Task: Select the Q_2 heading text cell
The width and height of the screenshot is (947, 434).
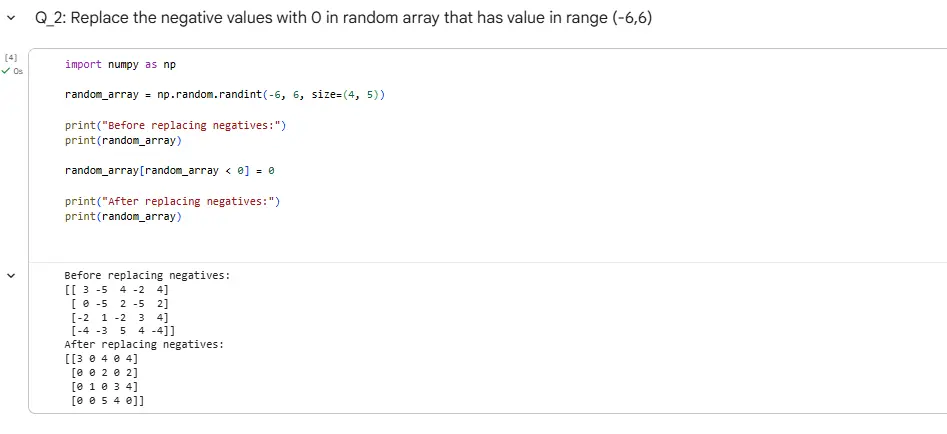Action: [343, 19]
